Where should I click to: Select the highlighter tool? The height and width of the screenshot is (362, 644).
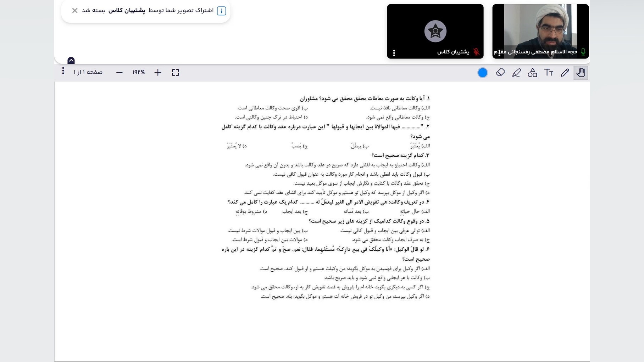click(516, 73)
